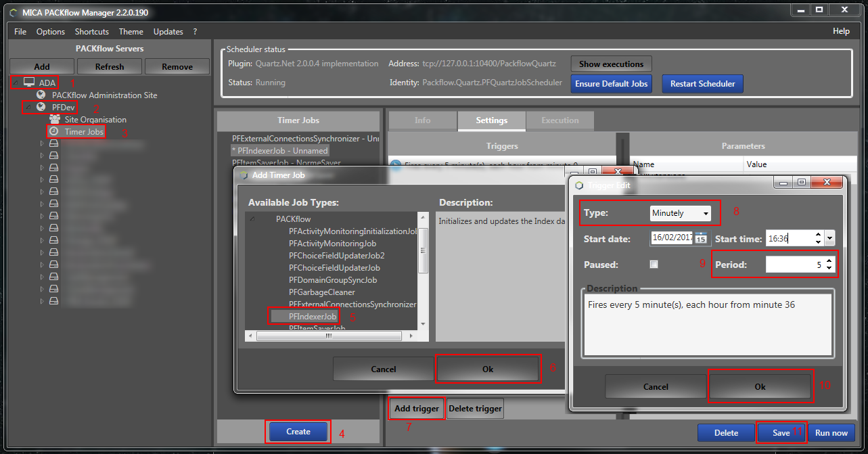
Task: Toggle the Paused checkbox
Action: [654, 265]
